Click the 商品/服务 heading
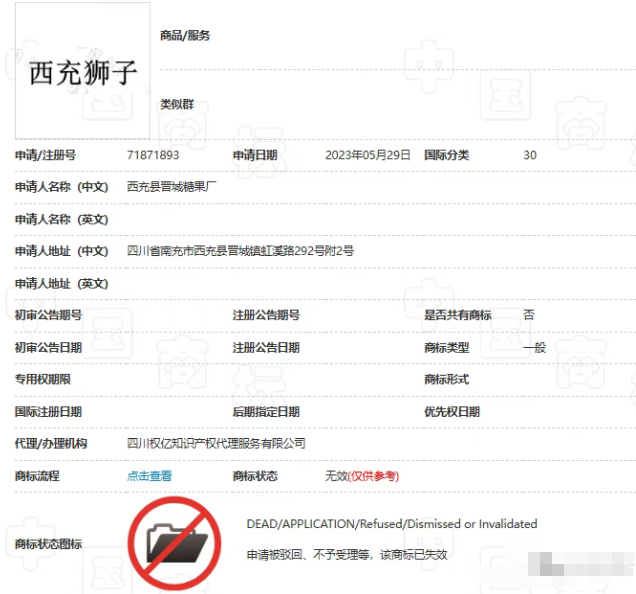This screenshot has height=594, width=636. click(x=185, y=36)
